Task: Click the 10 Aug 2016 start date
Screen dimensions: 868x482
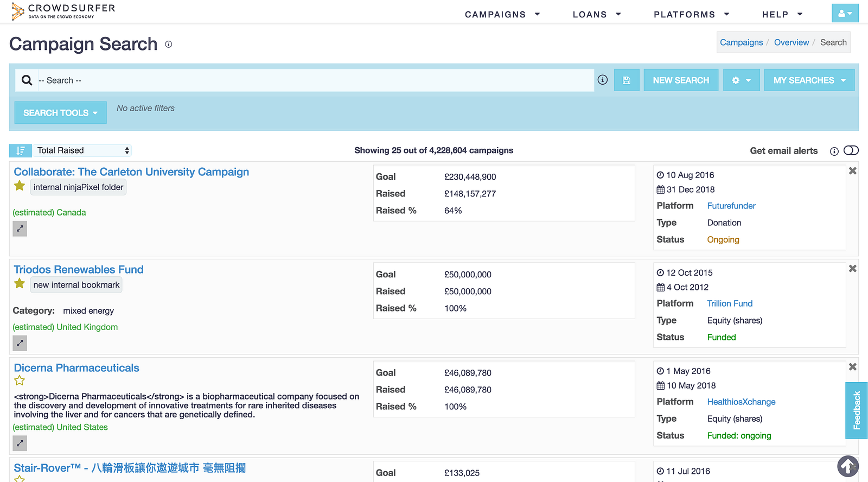Action: point(690,175)
